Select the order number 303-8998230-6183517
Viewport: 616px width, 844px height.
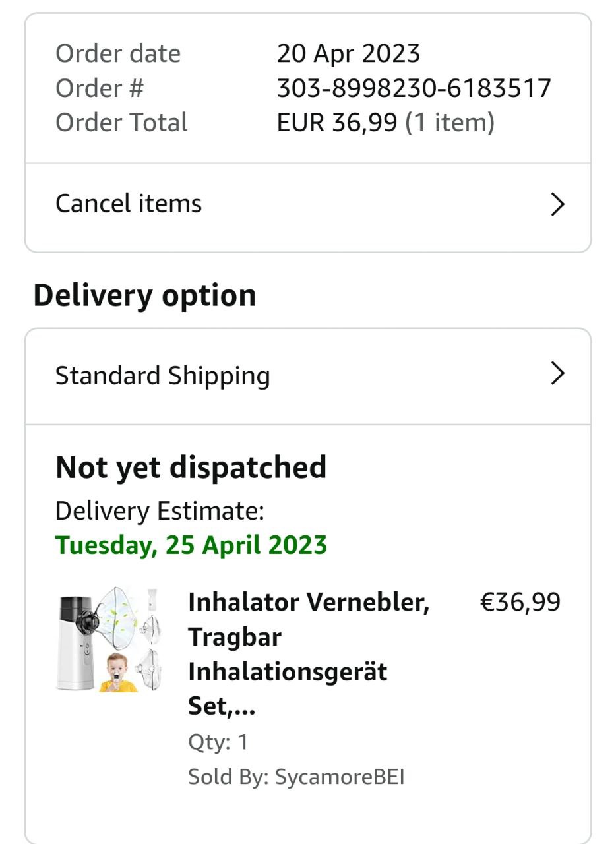[x=414, y=88]
